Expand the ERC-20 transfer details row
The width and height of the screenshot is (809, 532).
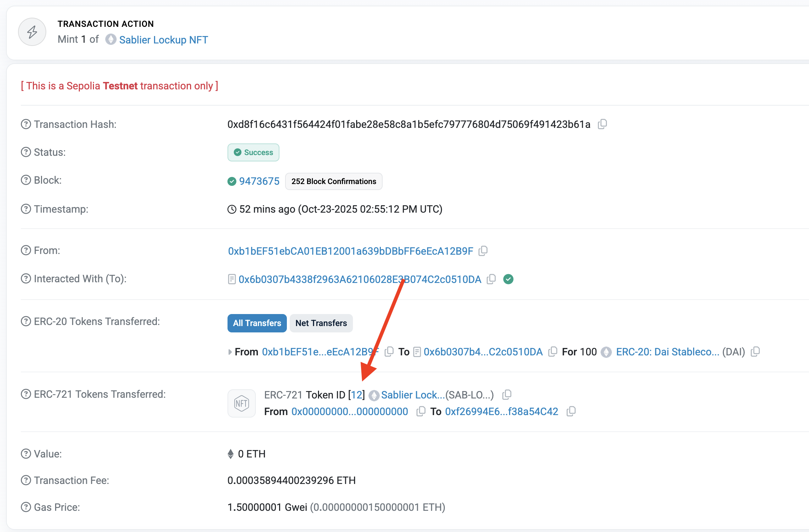coord(230,352)
